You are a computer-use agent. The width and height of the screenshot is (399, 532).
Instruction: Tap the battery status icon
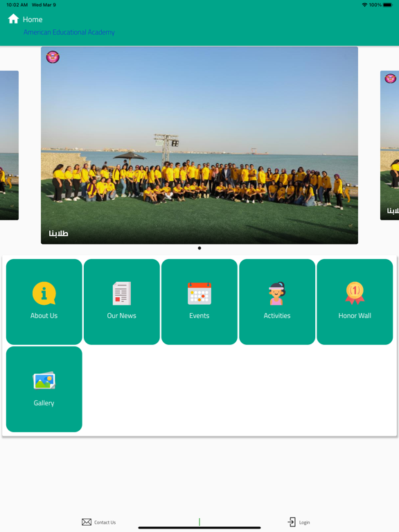click(388, 5)
